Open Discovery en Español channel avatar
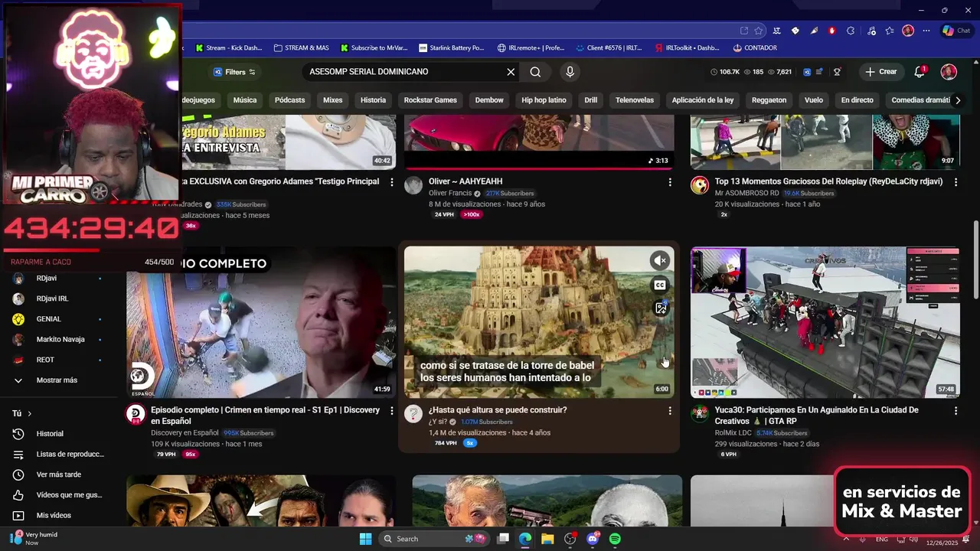This screenshot has height=551, width=980. (x=136, y=415)
